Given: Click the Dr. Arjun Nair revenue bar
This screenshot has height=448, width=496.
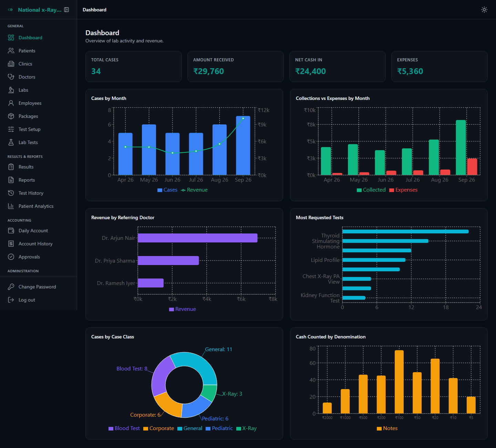Looking at the screenshot, I should point(197,238).
